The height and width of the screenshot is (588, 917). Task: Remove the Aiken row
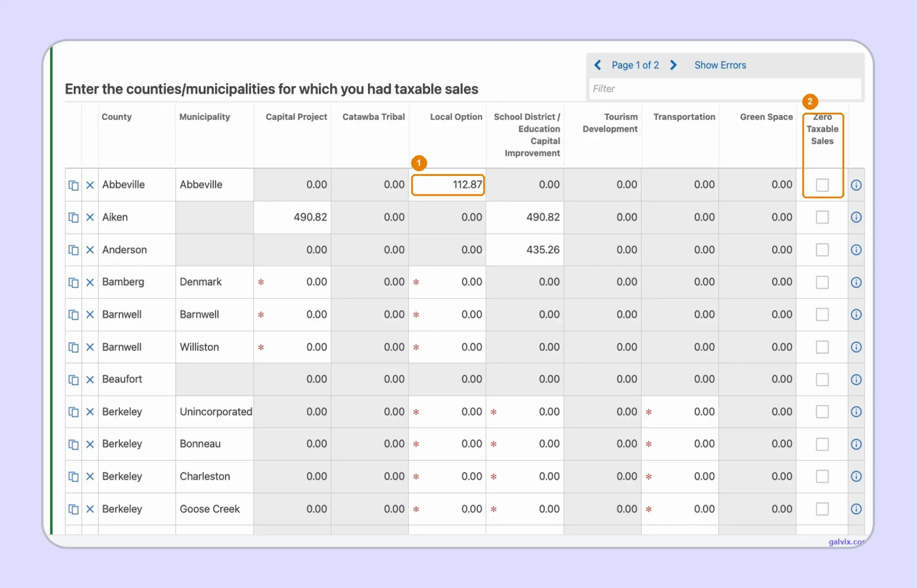coord(90,217)
